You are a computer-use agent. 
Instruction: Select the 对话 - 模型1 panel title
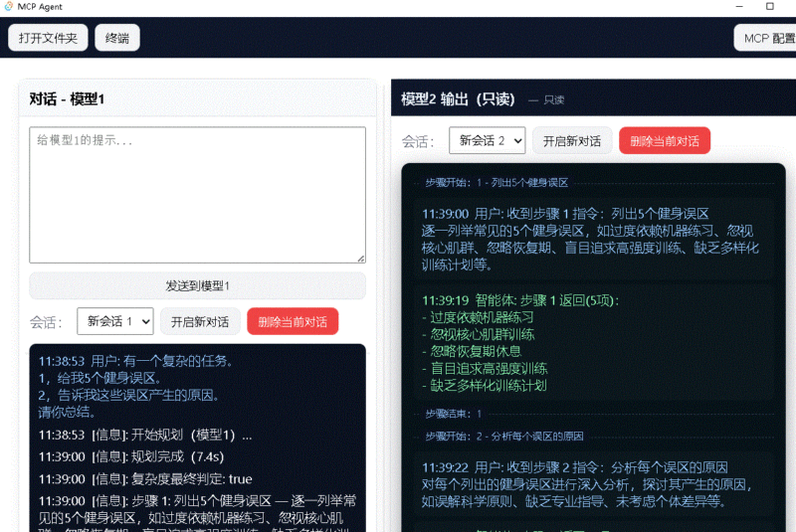tap(67, 98)
